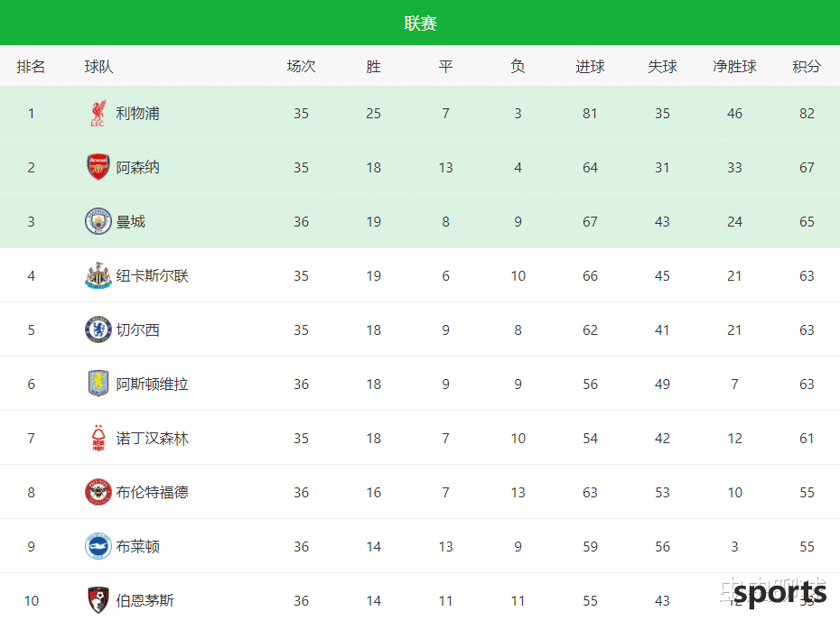
Task: Click the Chelsea club badge icon
Action: (98, 329)
